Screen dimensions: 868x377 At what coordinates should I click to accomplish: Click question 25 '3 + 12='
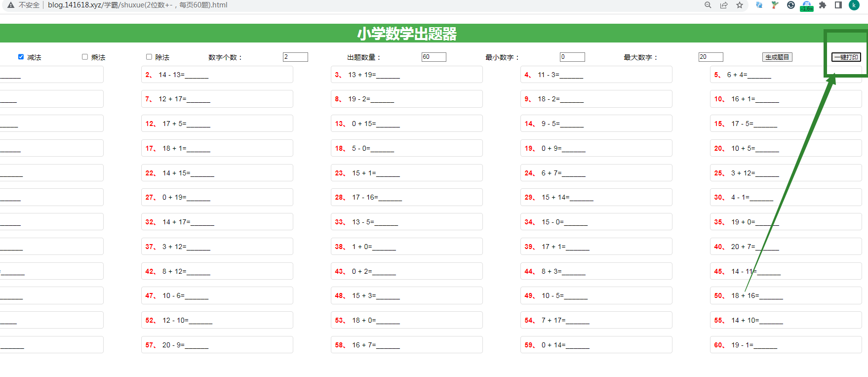click(786, 173)
